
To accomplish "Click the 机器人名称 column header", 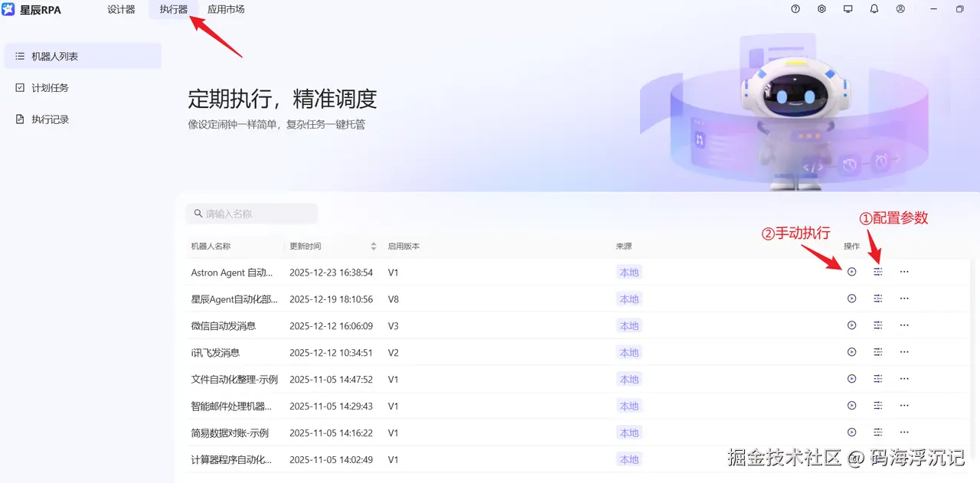I will [x=211, y=246].
